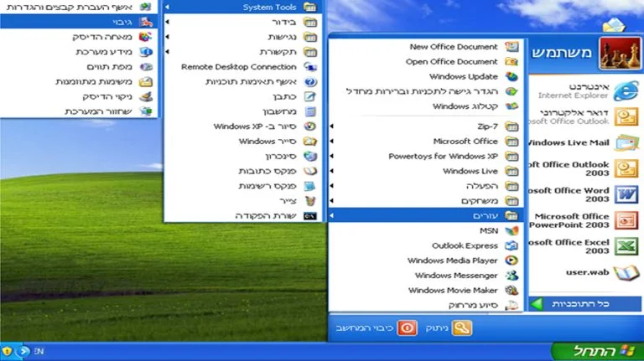Click the Remote Desktop Connection icon
Screen dimensions: 644x361
[x=310, y=67]
